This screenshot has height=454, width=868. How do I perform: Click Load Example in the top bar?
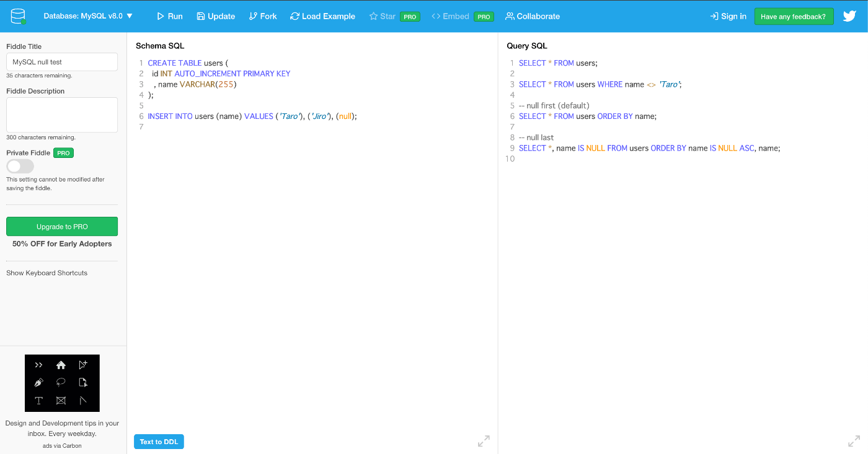322,16
